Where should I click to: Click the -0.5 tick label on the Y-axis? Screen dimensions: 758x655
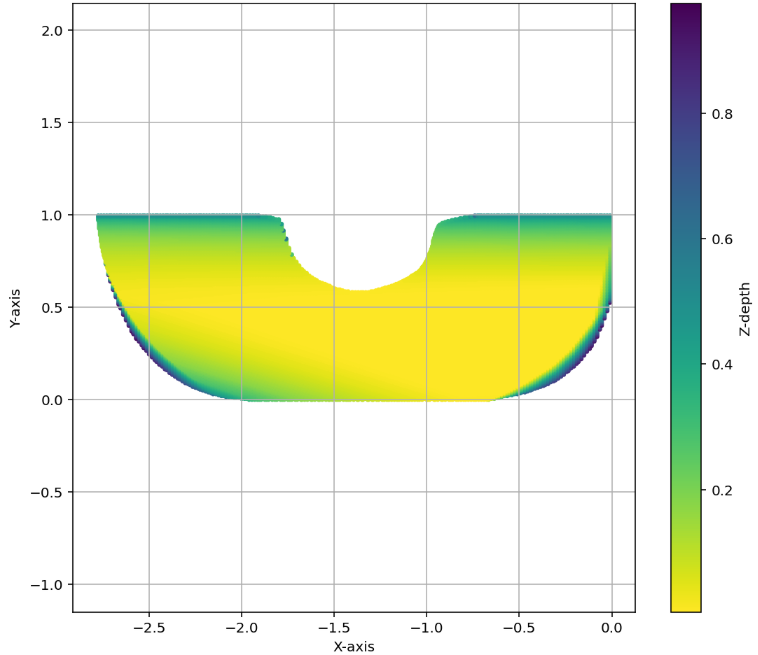point(46,492)
